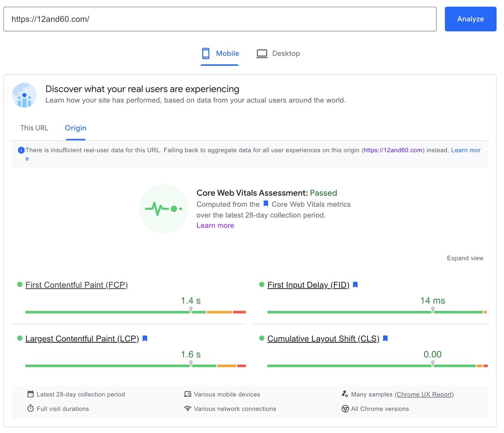The width and height of the screenshot is (504, 433).
Task: Click bookmark icon next to LCP
Action: (145, 338)
